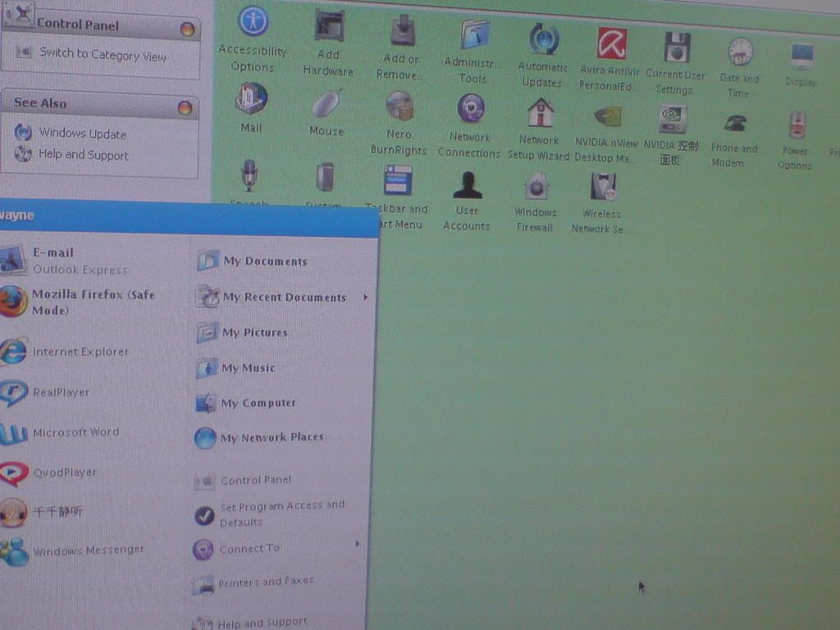Open Add Hardware control panel item

click(328, 26)
